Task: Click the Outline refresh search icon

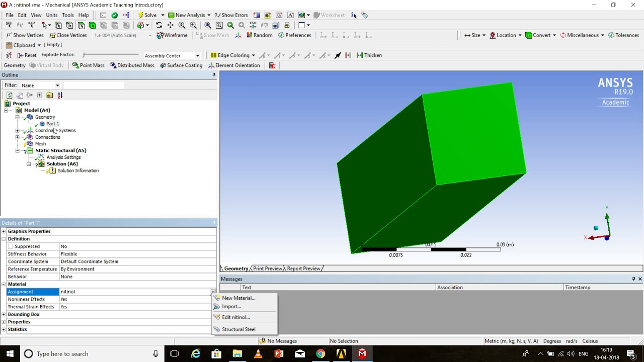Action: point(9,95)
